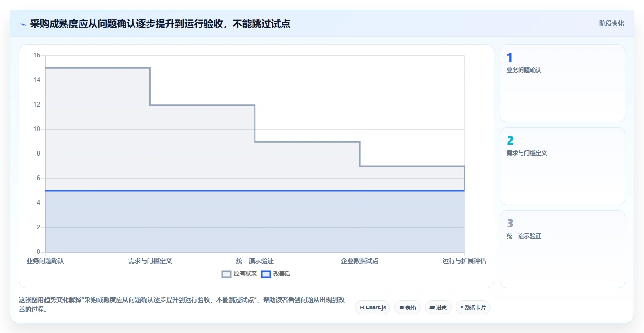
Task: Click x-axis label 统一演示验证
Action: pos(255,261)
